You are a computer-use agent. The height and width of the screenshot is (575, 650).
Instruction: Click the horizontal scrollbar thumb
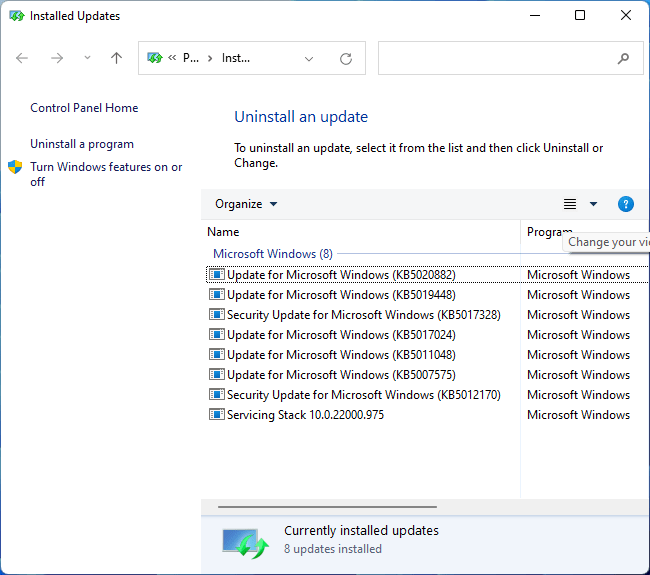click(x=327, y=507)
